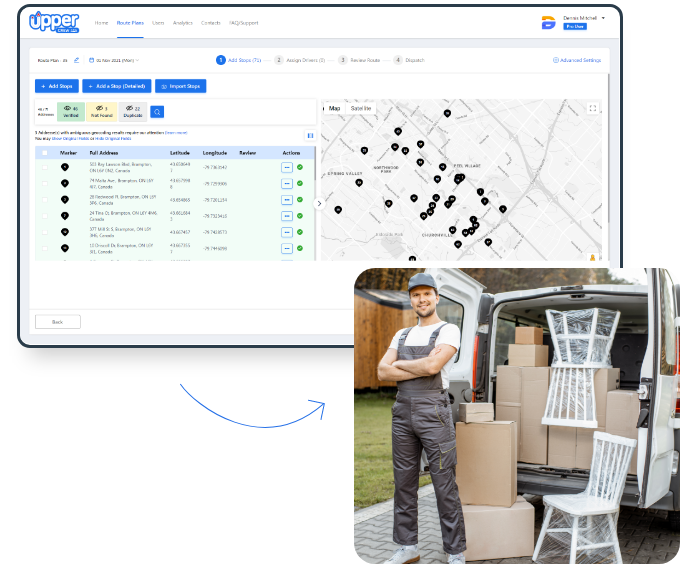The height and width of the screenshot is (564, 680).
Task: Open the actions menu for the 74 Malta Ave row
Action: tap(287, 183)
